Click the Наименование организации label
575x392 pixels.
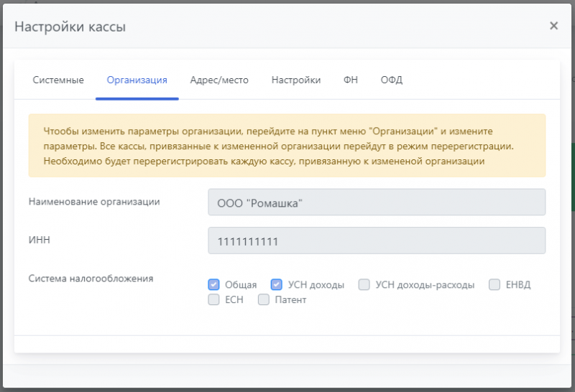[93, 202]
